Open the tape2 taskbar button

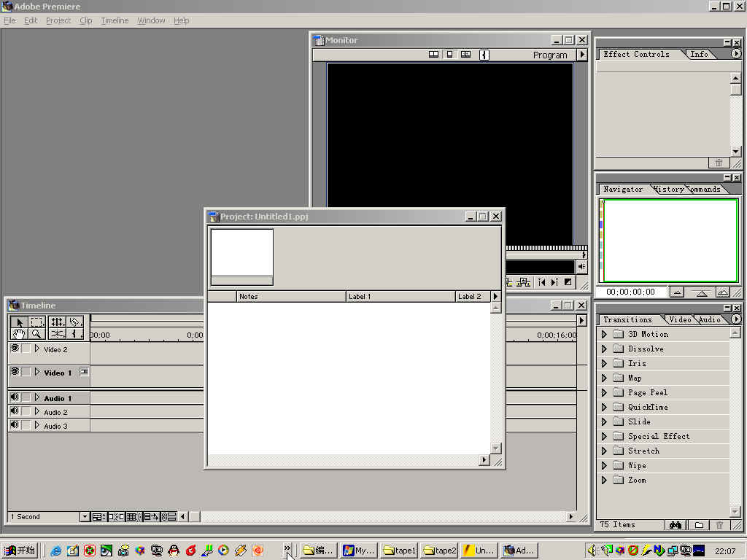pos(440,551)
